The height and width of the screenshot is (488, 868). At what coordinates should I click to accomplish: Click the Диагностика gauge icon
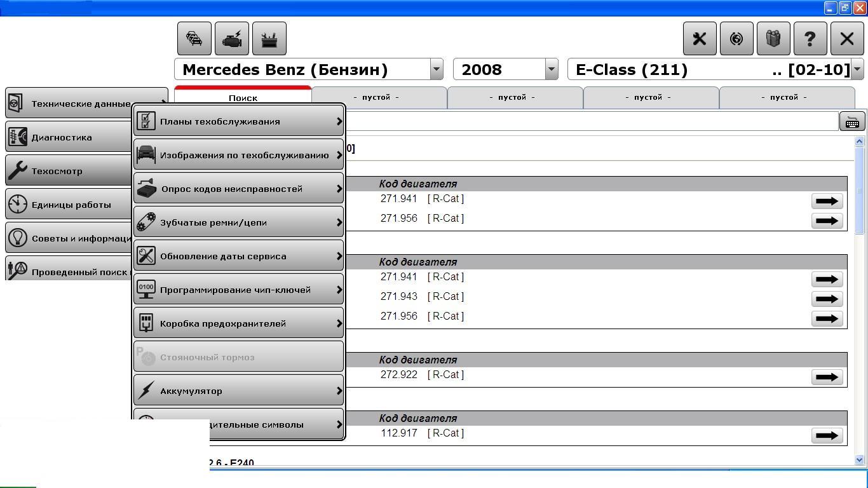pyautogui.click(x=18, y=137)
